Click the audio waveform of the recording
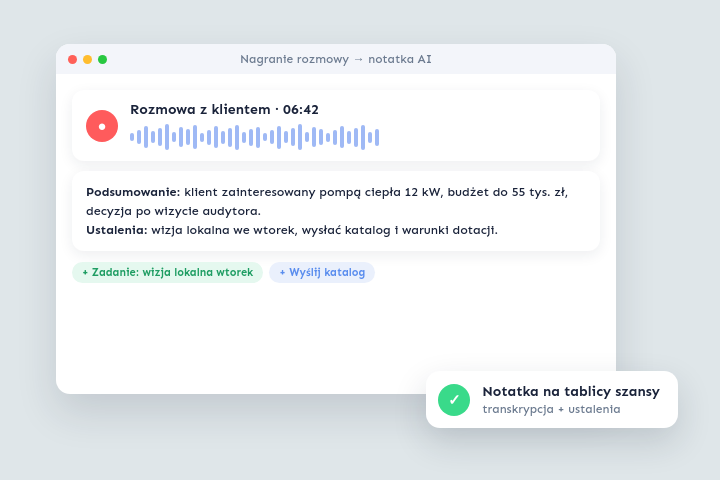Viewport: 720px width, 480px height. click(254, 137)
